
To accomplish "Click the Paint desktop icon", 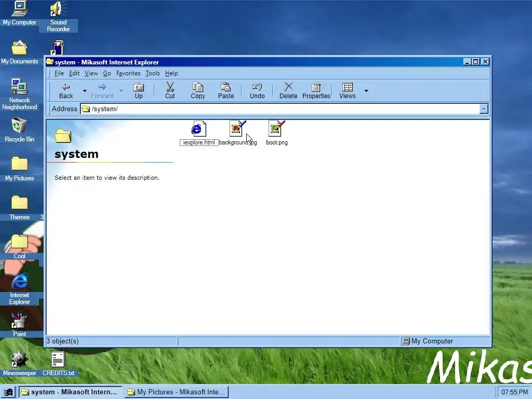I will tap(19, 325).
